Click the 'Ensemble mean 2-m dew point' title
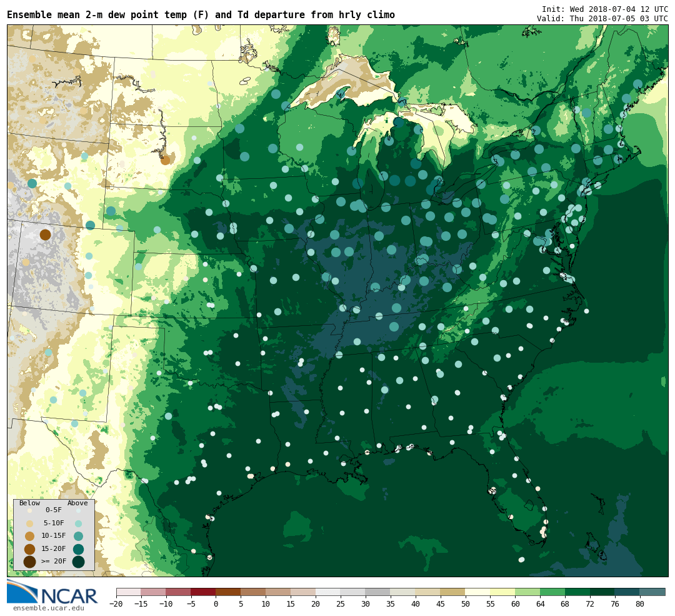675x616 pixels. 201,14
